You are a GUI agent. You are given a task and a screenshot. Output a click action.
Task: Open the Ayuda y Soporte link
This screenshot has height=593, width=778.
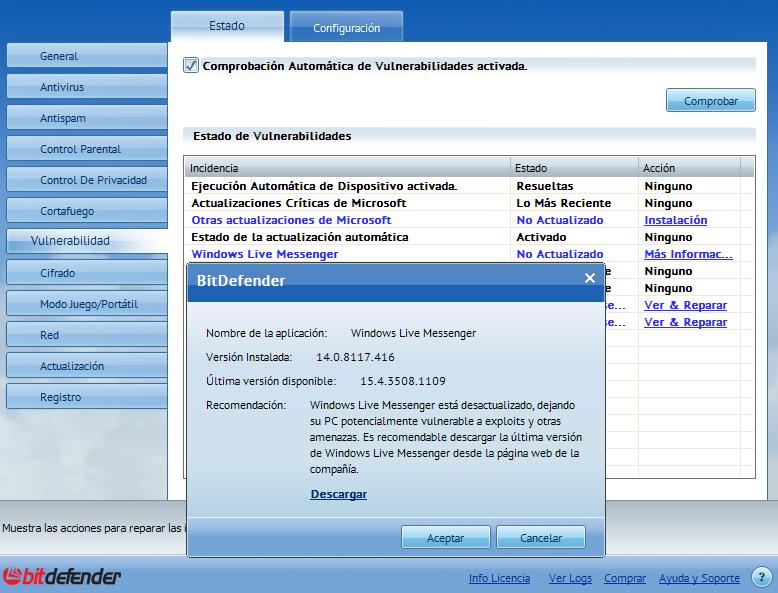(699, 578)
